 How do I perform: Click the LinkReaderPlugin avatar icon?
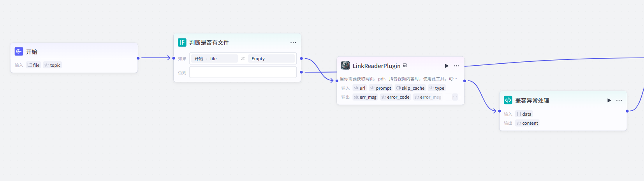point(345,65)
